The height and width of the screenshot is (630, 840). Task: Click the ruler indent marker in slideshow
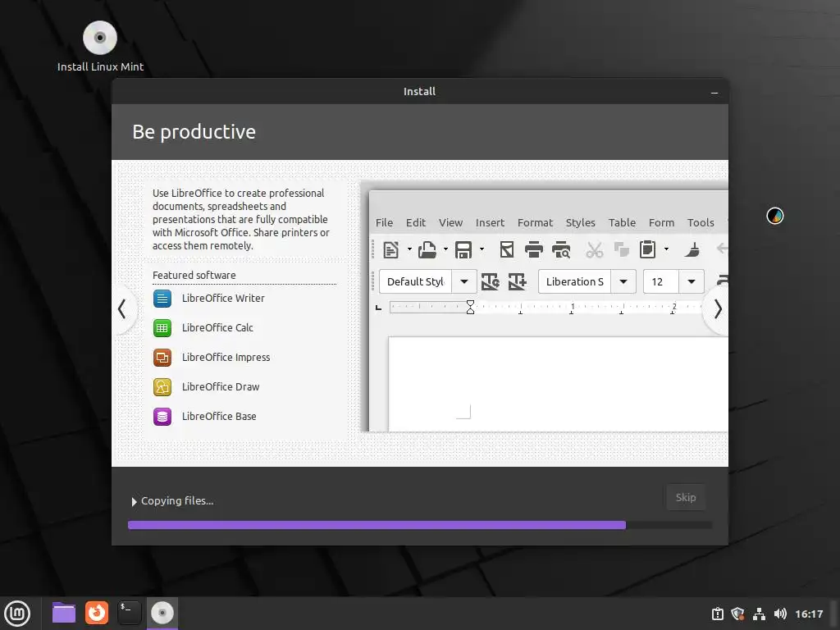[470, 308]
